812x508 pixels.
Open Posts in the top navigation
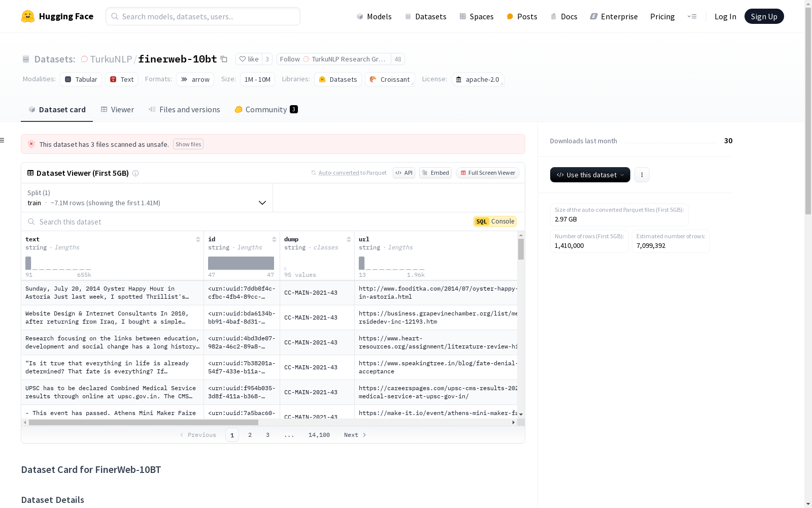(522, 16)
